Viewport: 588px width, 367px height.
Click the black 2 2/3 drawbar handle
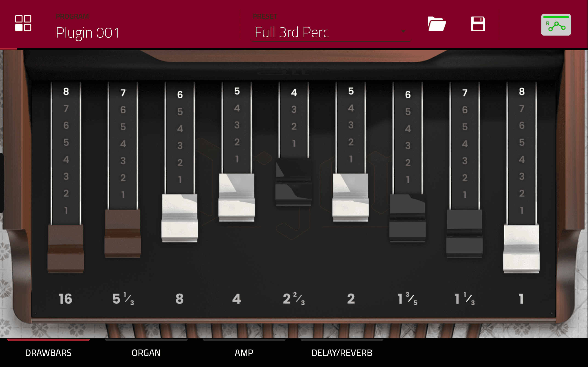[x=294, y=182]
